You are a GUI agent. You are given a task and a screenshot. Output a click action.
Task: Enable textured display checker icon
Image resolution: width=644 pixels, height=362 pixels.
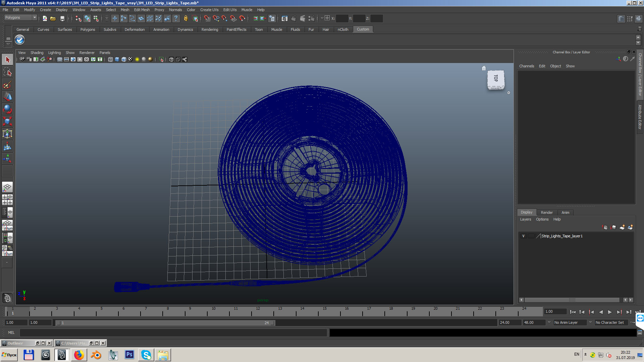[130, 59]
